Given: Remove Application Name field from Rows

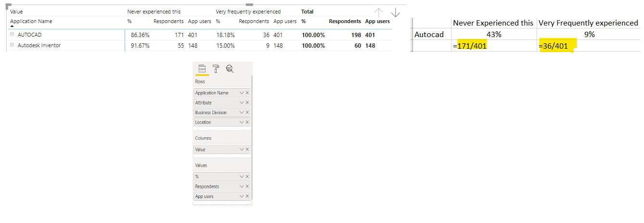Looking at the screenshot, I should [x=247, y=93].
